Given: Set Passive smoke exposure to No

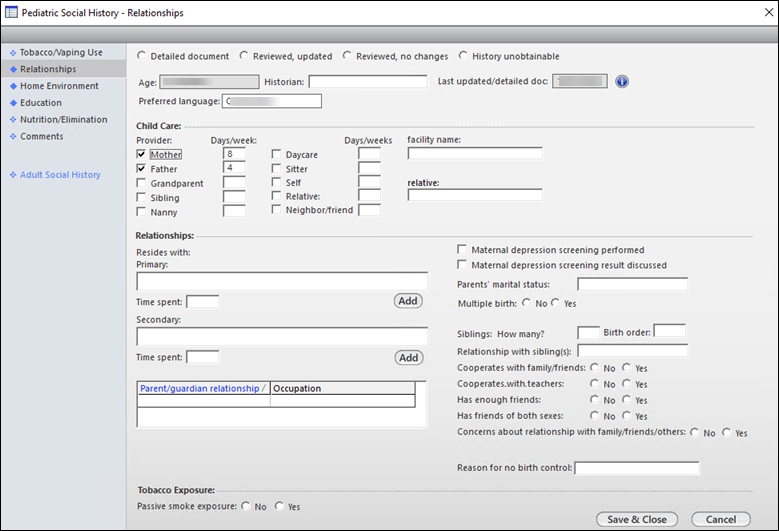Looking at the screenshot, I should [245, 507].
